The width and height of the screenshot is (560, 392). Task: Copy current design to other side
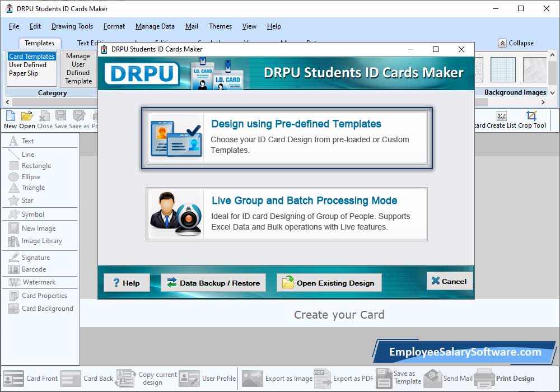146,379
